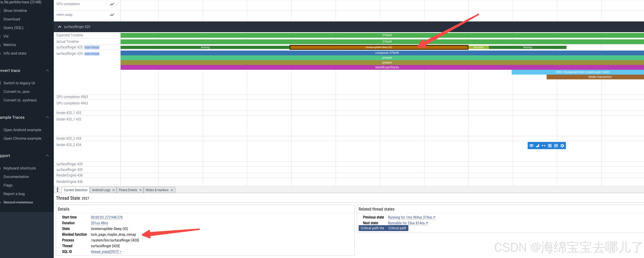Viewport: 644px width, 258px height.
Task: Open the IME settings gear icon
Action: [x=562, y=146]
